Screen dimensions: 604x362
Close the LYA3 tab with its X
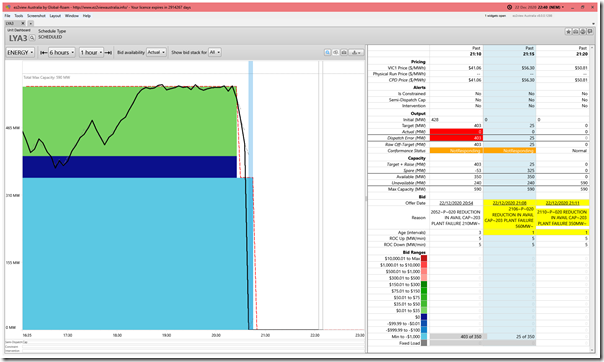click(x=23, y=23)
